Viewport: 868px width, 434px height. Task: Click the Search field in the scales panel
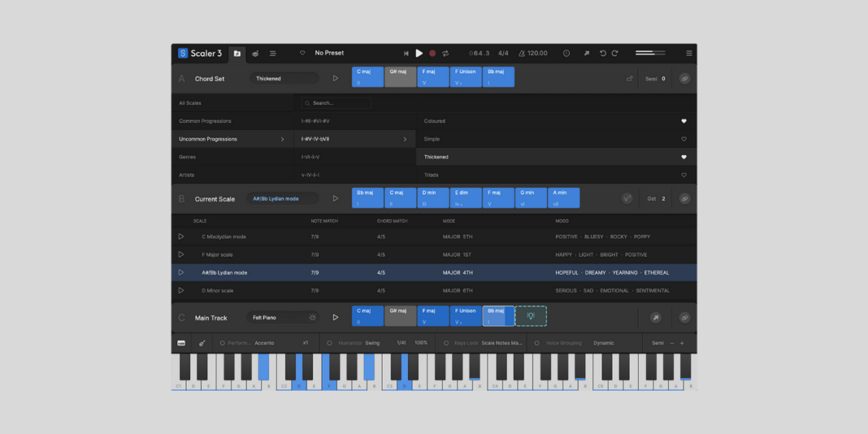336,103
